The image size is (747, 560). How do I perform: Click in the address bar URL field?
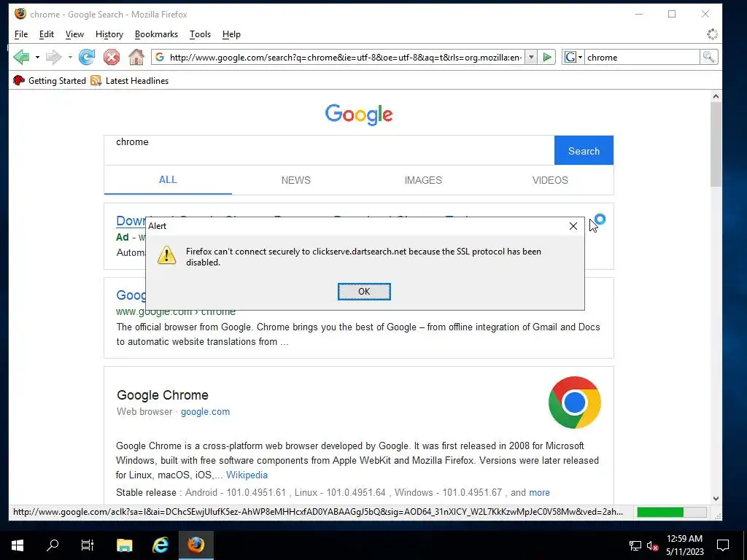pos(345,57)
